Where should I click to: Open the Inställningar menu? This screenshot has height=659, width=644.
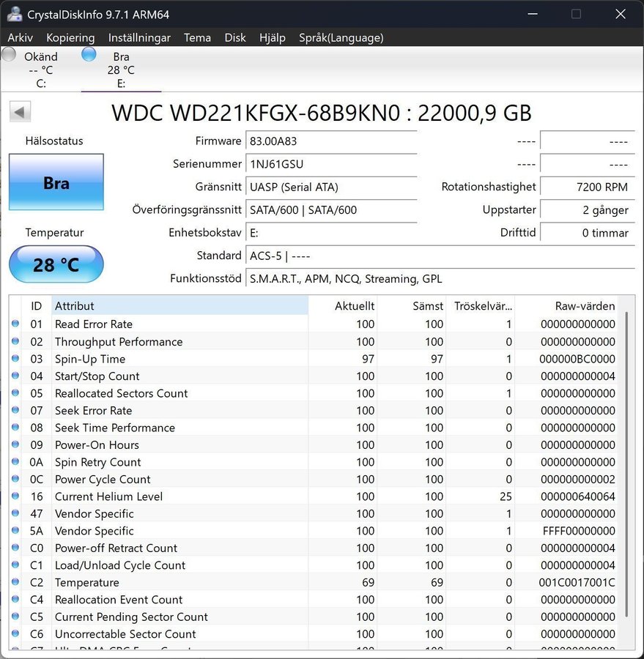pos(139,37)
